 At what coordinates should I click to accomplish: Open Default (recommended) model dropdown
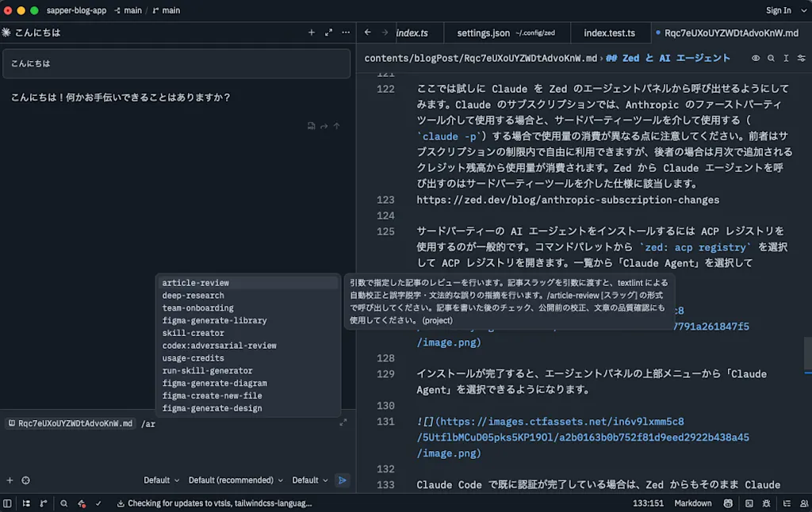pos(236,480)
